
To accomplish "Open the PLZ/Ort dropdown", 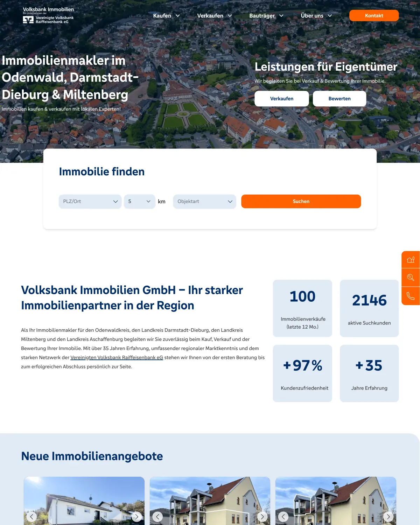I will click(x=90, y=202).
